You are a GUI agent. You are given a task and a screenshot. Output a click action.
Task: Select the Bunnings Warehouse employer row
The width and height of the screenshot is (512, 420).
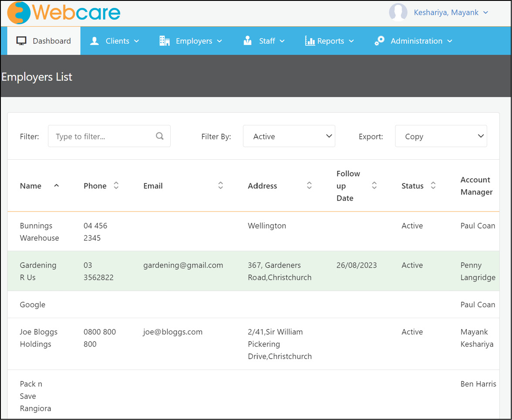click(253, 232)
